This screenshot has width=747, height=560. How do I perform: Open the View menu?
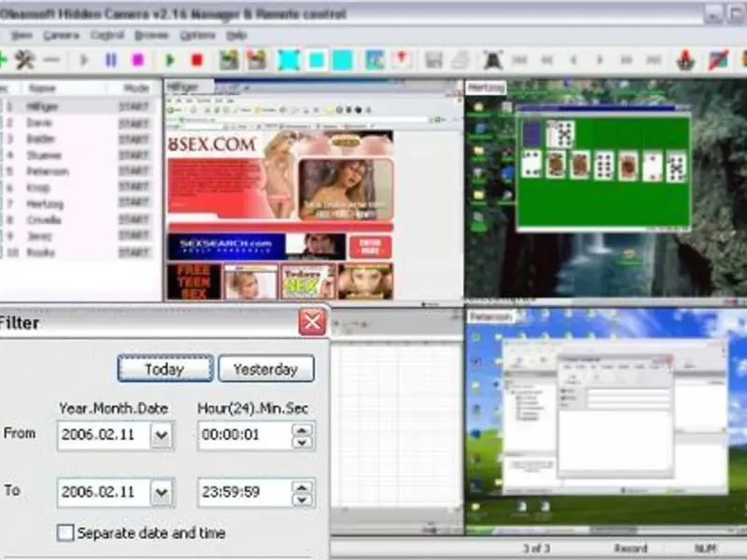point(21,35)
